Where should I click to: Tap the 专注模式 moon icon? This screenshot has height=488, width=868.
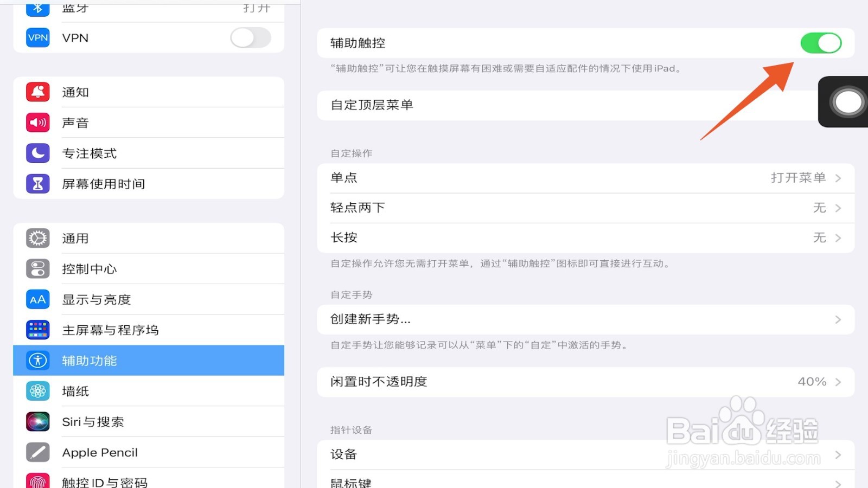click(38, 153)
